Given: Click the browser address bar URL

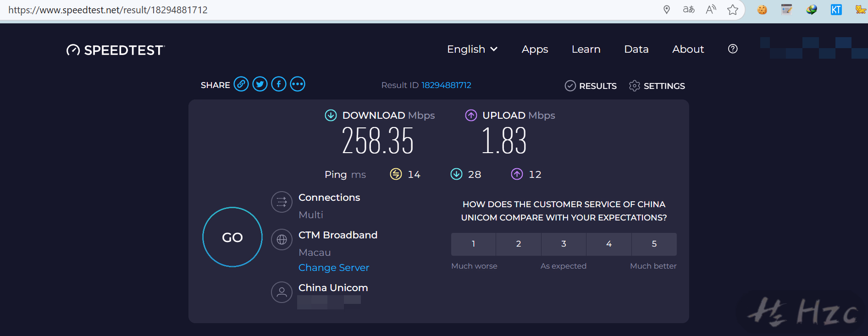Looking at the screenshot, I should 108,10.
